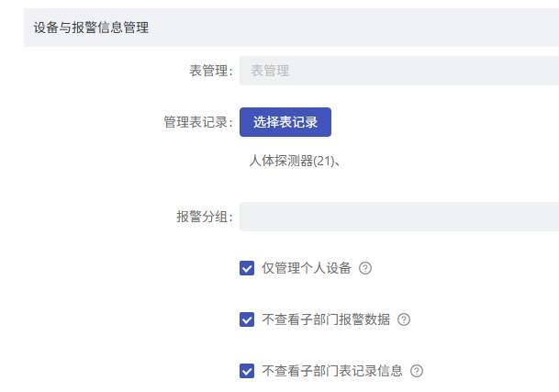Open the 报警分组 selection field

coord(399,217)
